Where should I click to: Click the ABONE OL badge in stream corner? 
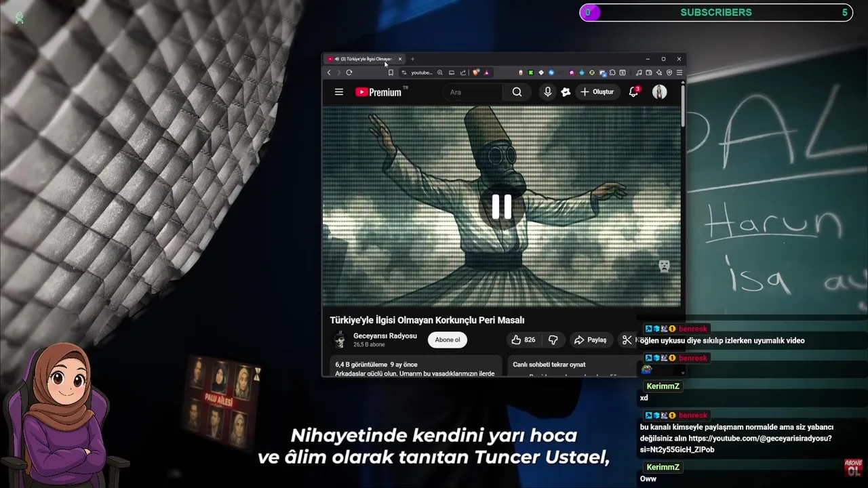853,467
